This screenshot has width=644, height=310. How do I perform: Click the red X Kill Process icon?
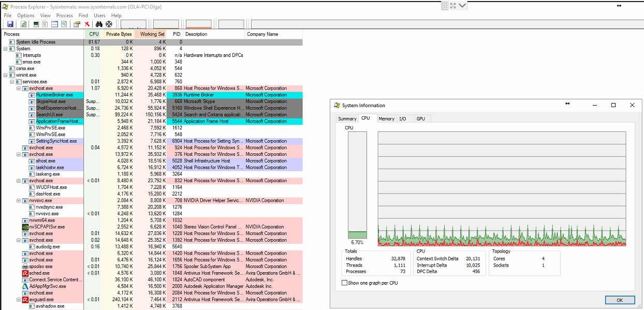87,24
